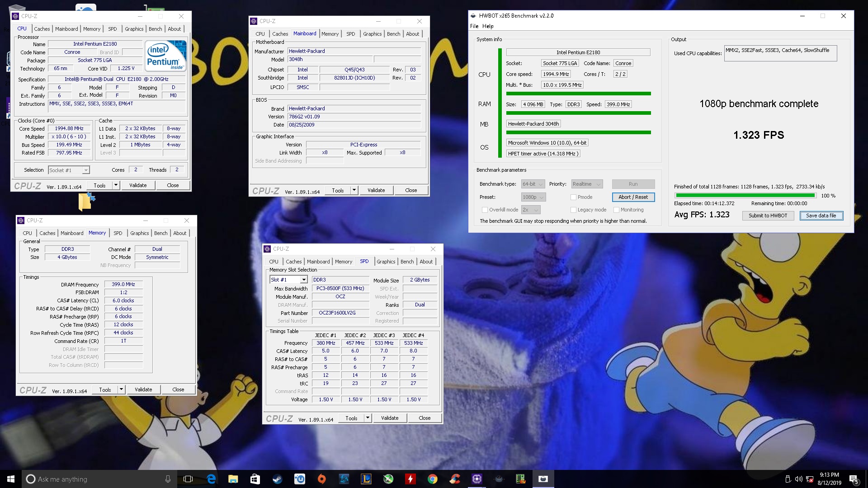This screenshot has height=488, width=868.
Task: Open Uplay from the taskbar
Action: [x=299, y=479]
